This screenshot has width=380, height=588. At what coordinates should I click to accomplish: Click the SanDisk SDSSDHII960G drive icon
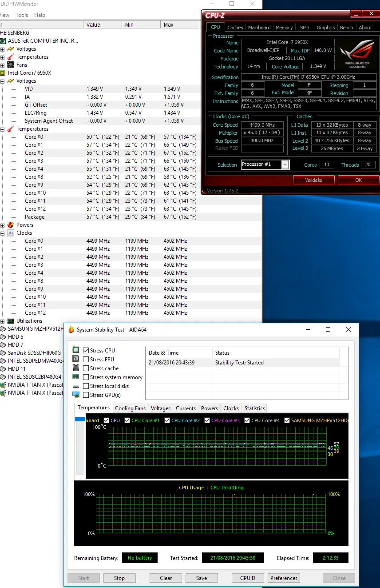point(3,353)
